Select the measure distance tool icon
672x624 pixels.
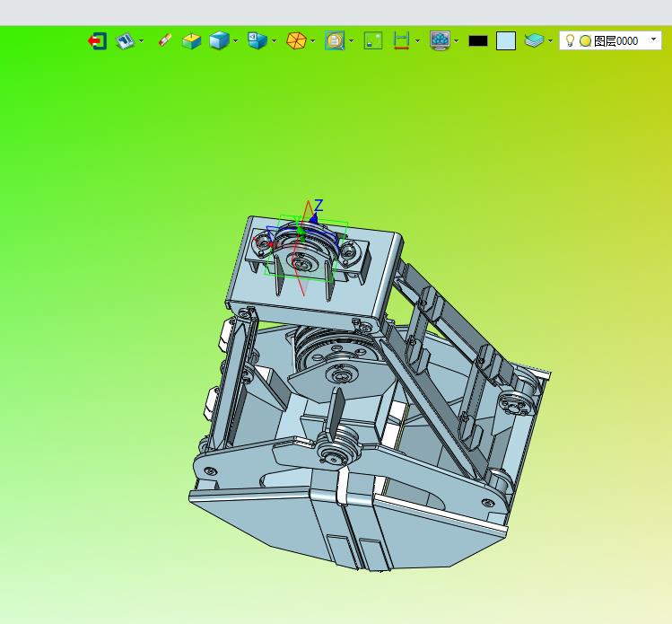click(x=402, y=40)
